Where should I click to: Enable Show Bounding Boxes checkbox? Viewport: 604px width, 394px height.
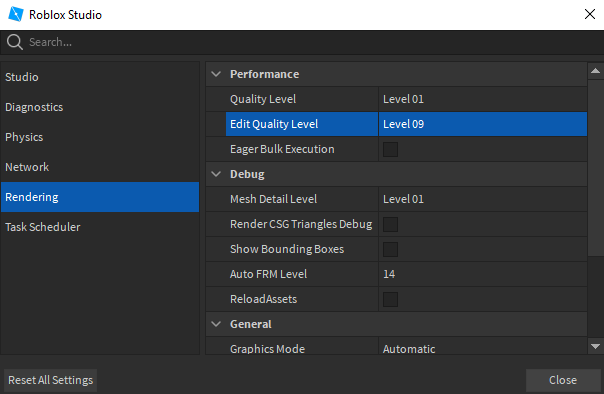pos(390,250)
